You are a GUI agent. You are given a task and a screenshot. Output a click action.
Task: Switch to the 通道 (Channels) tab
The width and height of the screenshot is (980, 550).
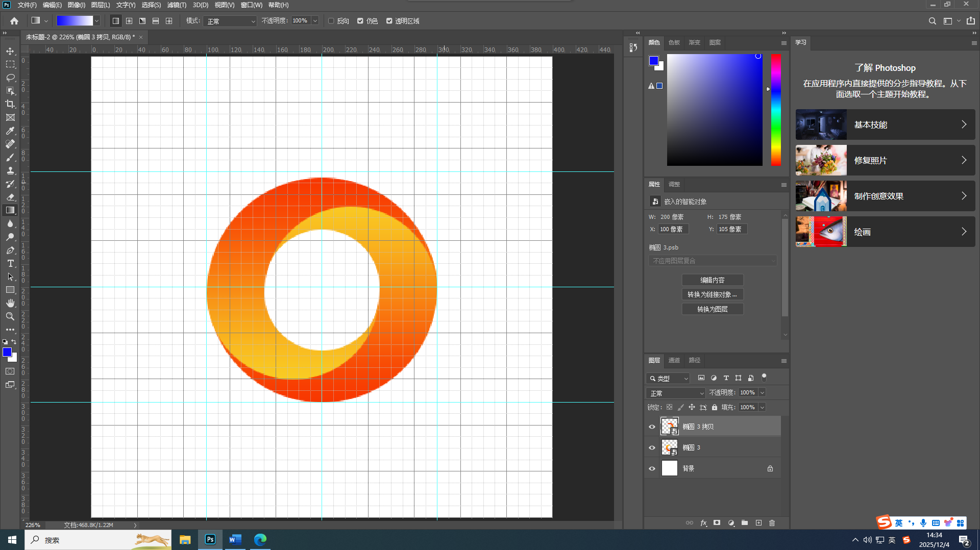coord(674,360)
